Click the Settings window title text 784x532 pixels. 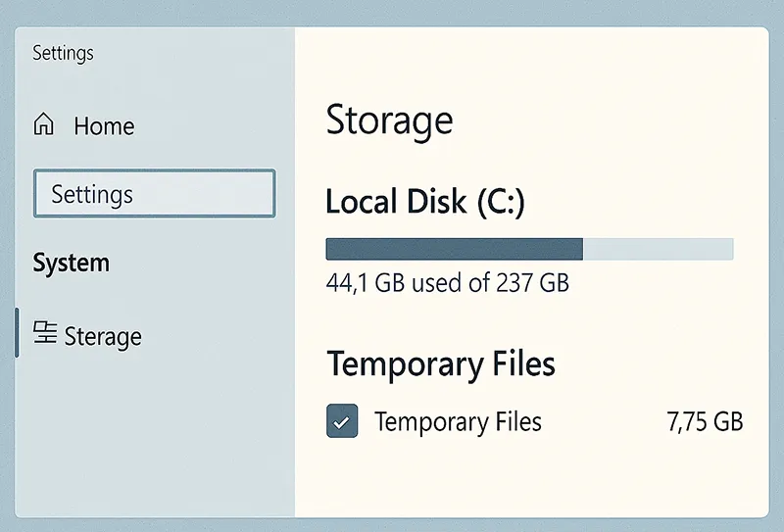tap(63, 53)
